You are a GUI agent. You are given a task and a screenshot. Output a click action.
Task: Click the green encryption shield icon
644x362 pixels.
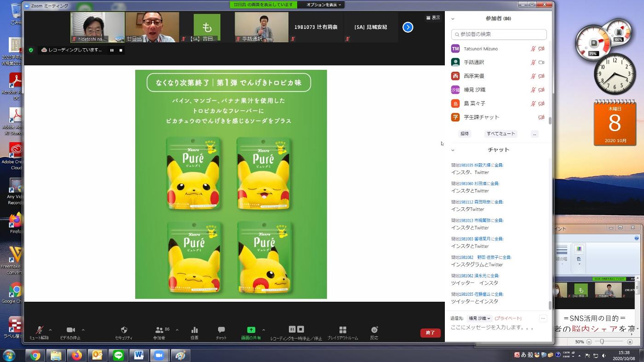click(x=31, y=50)
